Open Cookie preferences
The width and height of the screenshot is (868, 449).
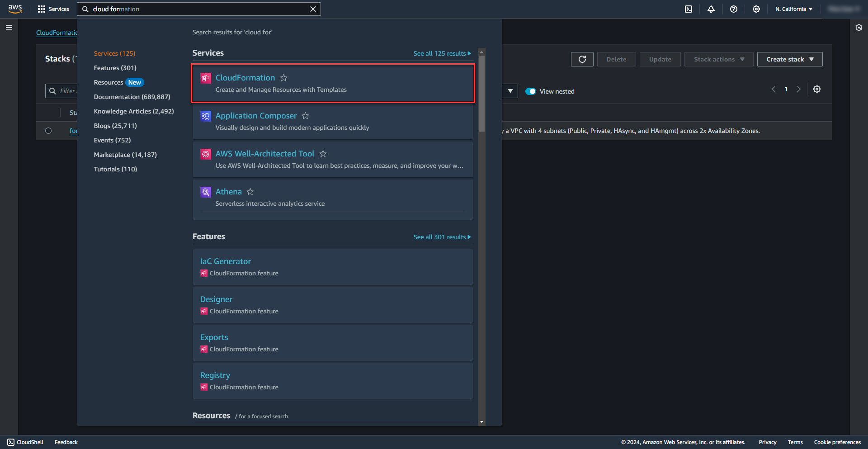pyautogui.click(x=837, y=442)
